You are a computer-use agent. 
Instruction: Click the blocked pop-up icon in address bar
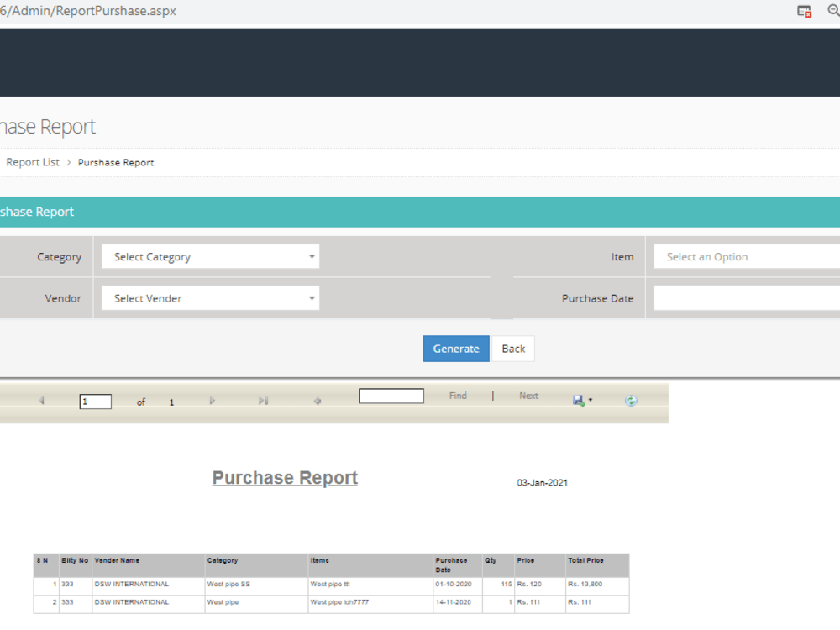804,11
